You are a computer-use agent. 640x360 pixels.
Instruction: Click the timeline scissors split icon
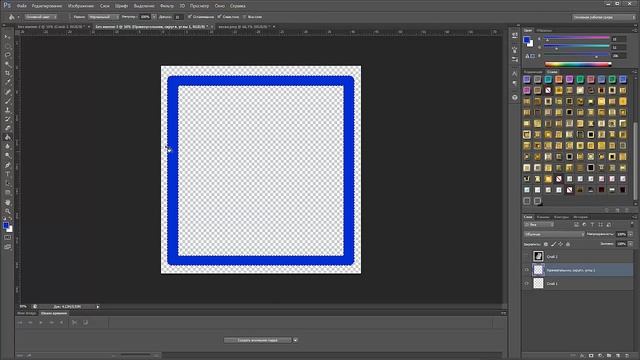(x=74, y=322)
